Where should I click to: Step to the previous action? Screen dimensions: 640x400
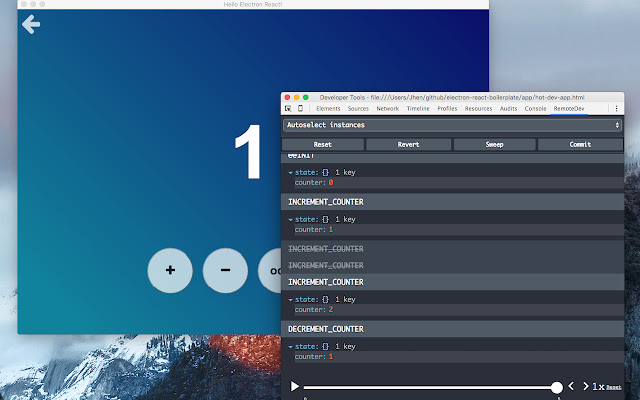571,386
